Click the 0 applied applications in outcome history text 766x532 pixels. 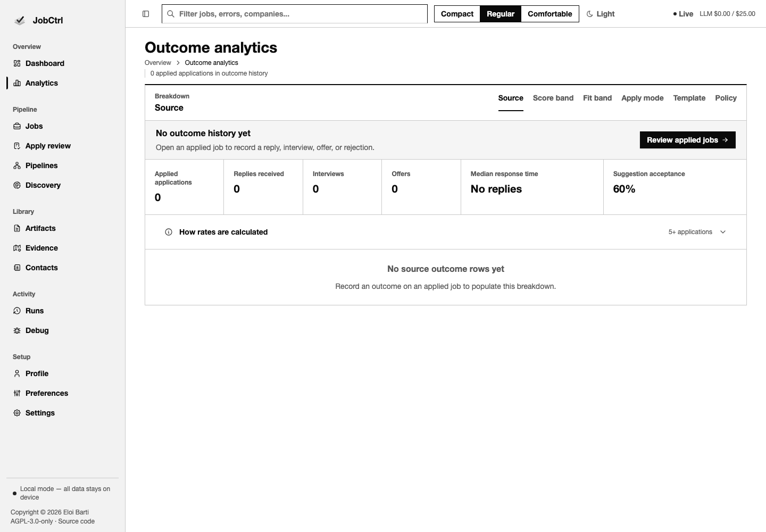[209, 73]
